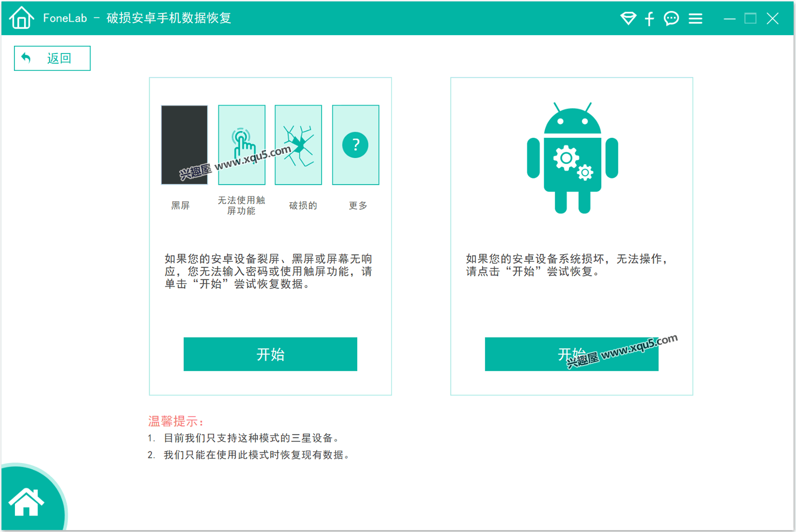The width and height of the screenshot is (796, 532).
Task: Click the home icon in title bar
Action: tap(21, 18)
